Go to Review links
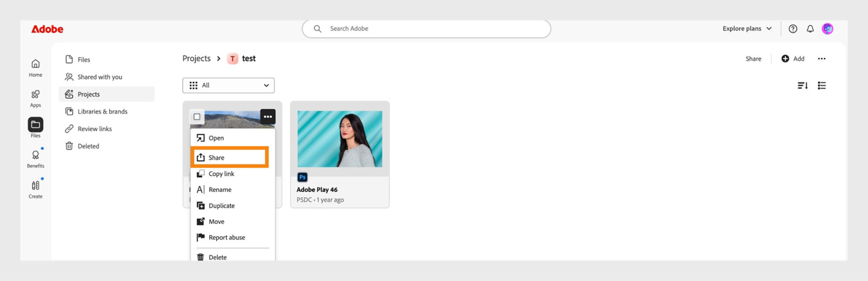This screenshot has height=281, width=868. (x=107, y=129)
